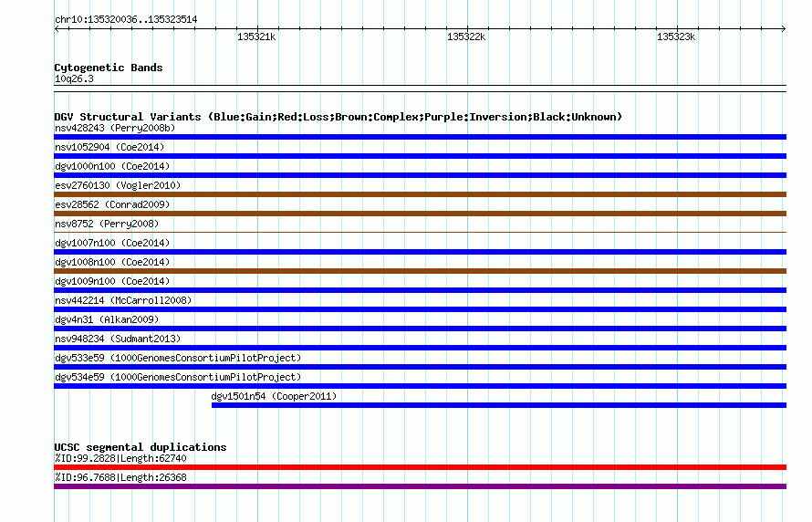Click blue bar under dgv4n31
The image size is (812, 522).
pos(420,329)
